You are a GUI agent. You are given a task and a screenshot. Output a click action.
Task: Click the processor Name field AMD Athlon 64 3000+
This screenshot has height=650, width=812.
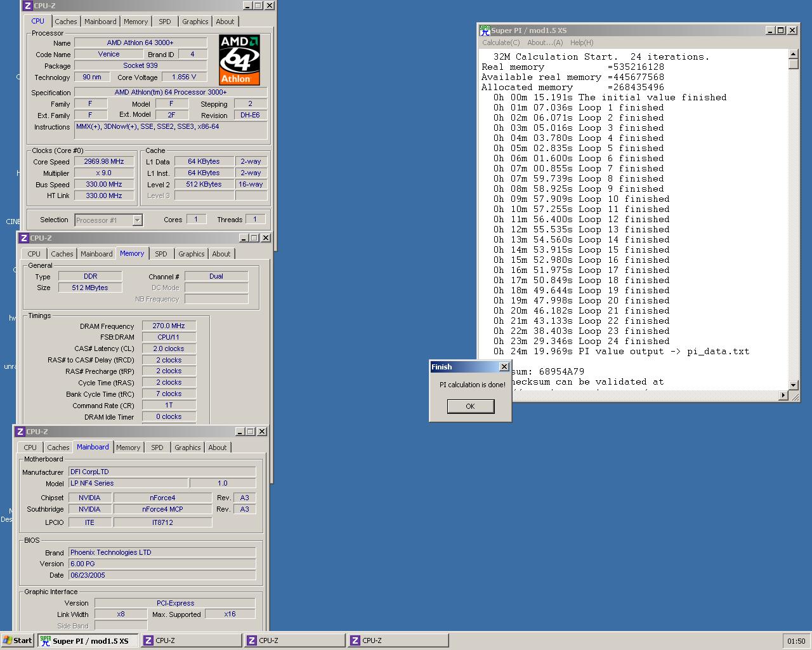(x=140, y=43)
